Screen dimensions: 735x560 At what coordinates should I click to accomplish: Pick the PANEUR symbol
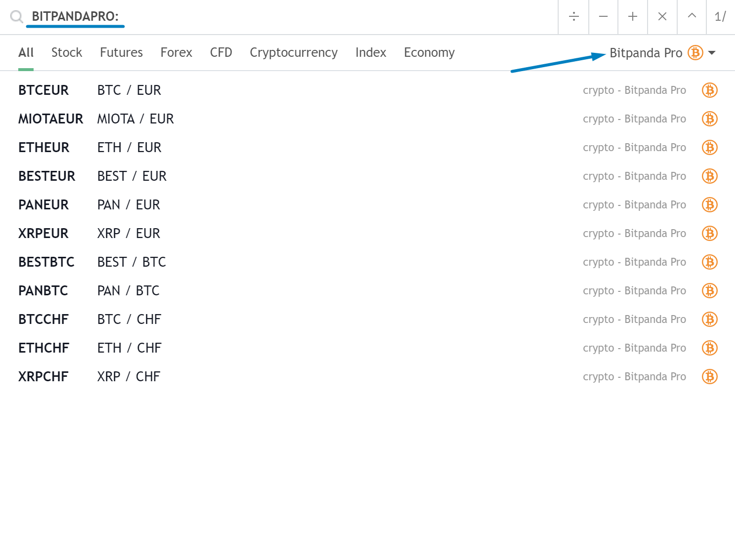click(x=43, y=205)
